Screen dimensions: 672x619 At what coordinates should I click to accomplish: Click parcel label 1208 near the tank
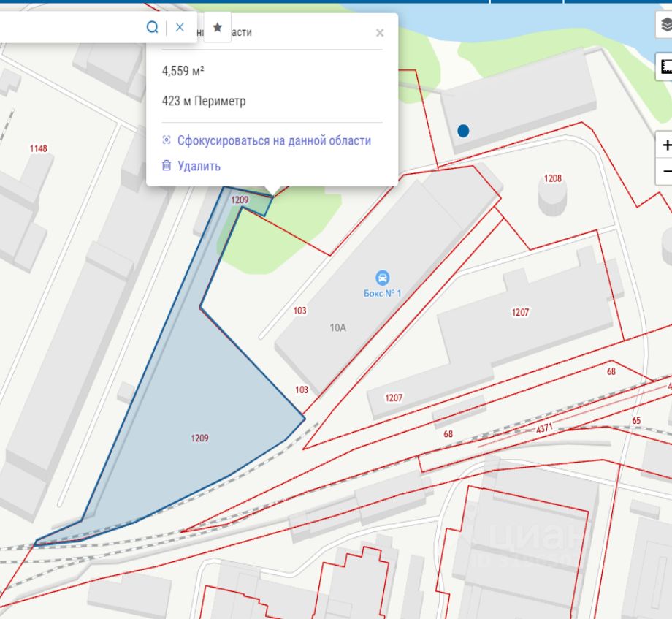point(553,178)
